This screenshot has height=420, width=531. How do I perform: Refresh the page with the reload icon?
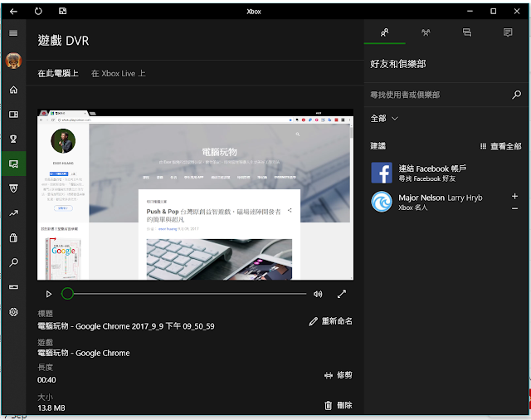coord(38,11)
